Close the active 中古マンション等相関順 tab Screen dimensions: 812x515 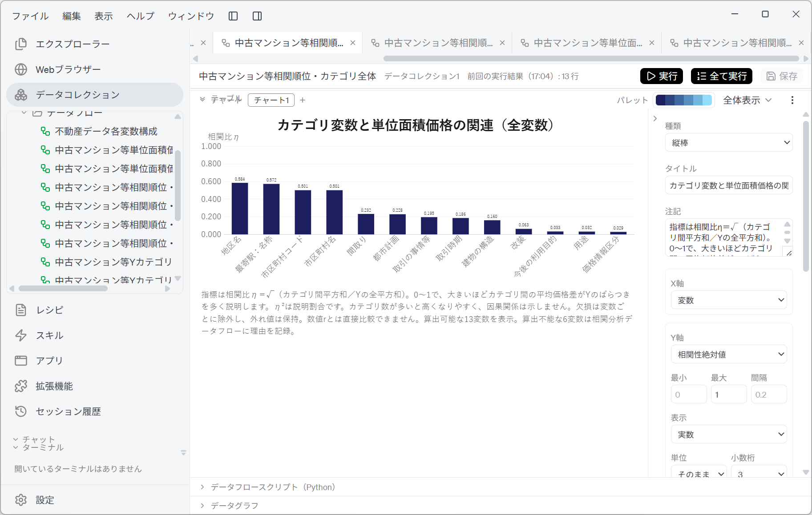pos(353,43)
